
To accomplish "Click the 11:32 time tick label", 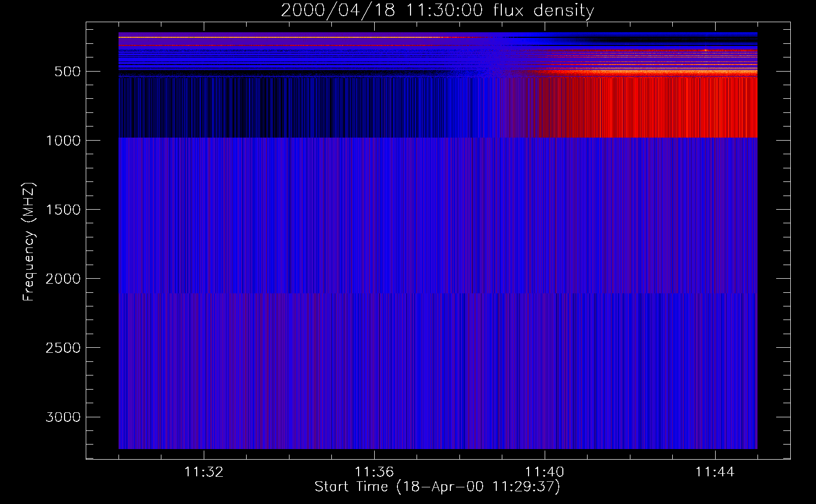I will 204,472.
